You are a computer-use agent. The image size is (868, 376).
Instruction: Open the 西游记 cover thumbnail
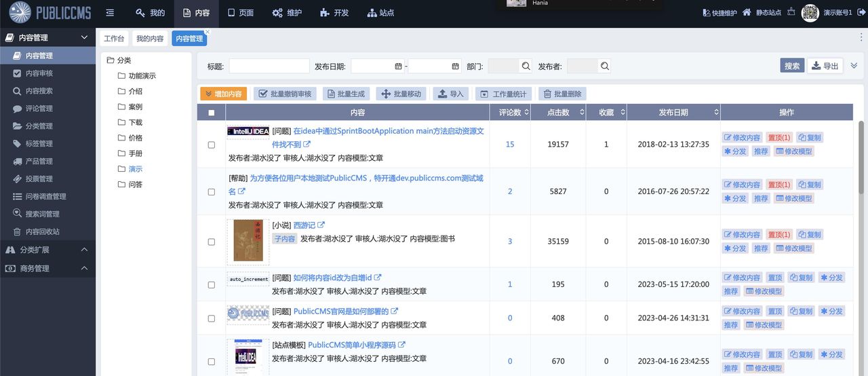pyautogui.click(x=248, y=240)
